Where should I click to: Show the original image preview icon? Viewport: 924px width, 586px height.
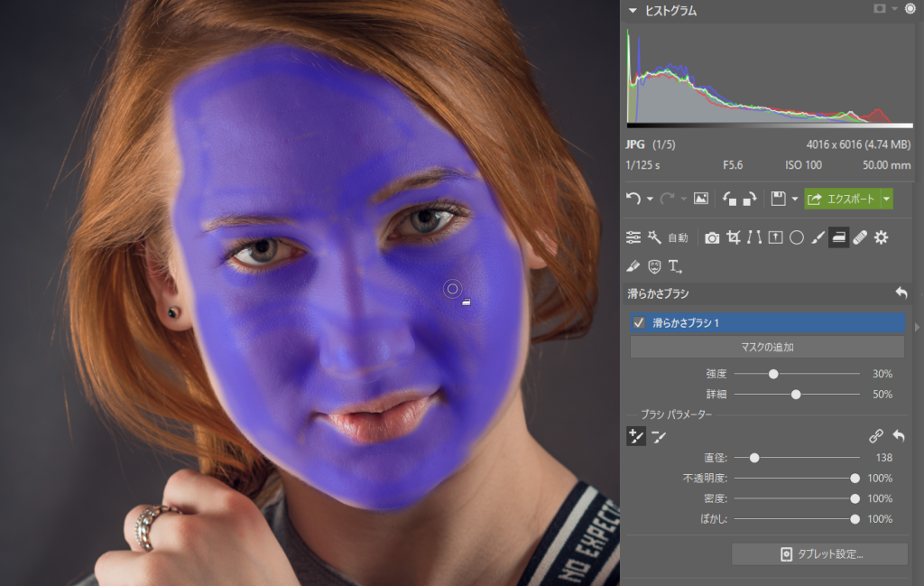(701, 199)
